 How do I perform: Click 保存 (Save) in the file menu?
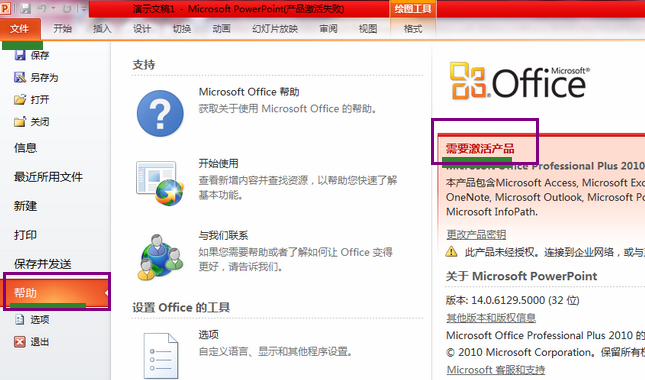[x=32, y=55]
